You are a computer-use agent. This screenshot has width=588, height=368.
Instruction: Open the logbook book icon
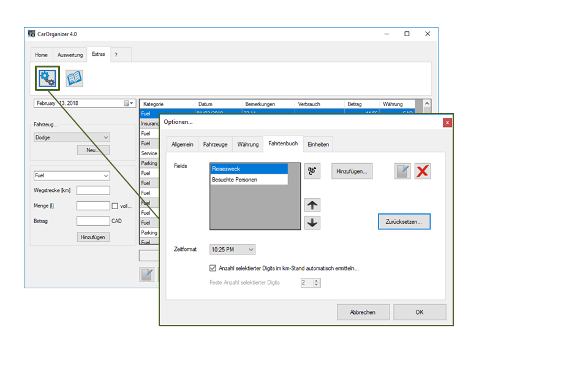[x=74, y=78]
